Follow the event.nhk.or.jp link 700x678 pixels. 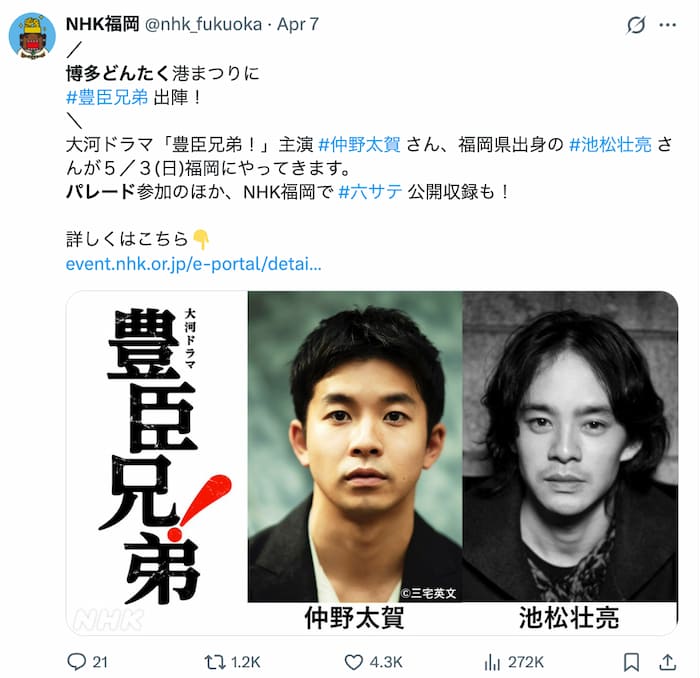193,264
